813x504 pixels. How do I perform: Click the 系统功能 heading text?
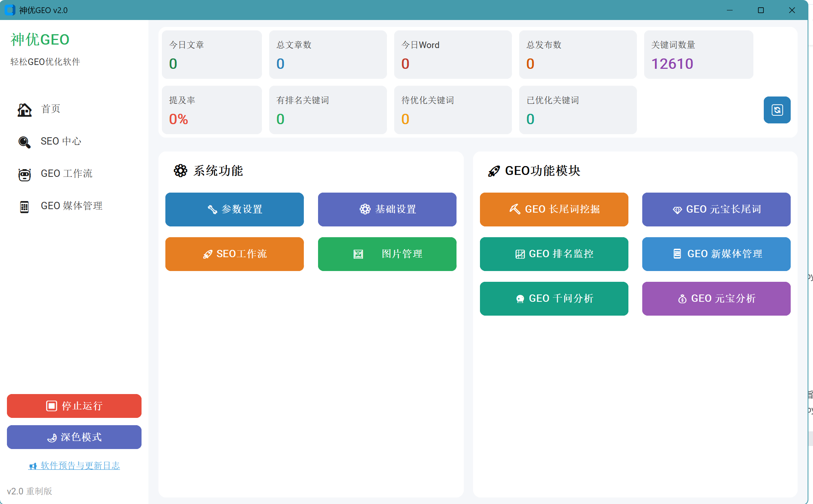click(x=218, y=171)
